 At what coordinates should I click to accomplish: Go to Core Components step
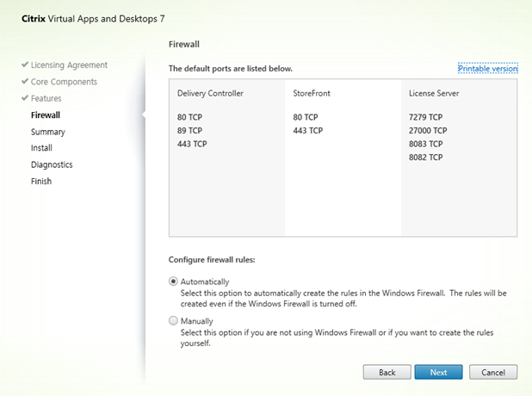pos(64,82)
